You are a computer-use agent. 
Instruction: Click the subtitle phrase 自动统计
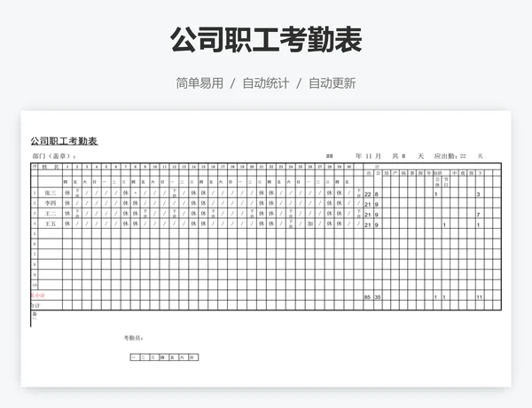point(266,83)
